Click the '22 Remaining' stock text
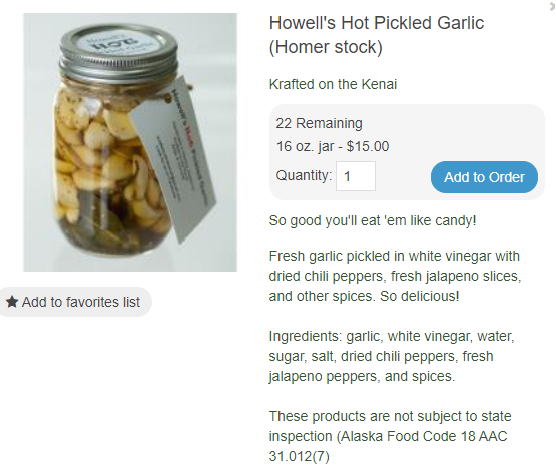This screenshot has height=476, width=556. pos(319,123)
